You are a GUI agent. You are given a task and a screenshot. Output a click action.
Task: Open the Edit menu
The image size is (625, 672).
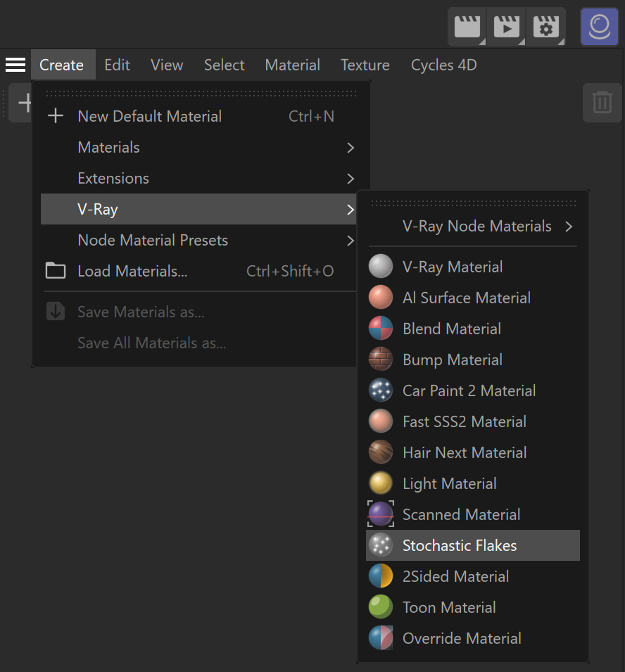point(117,65)
